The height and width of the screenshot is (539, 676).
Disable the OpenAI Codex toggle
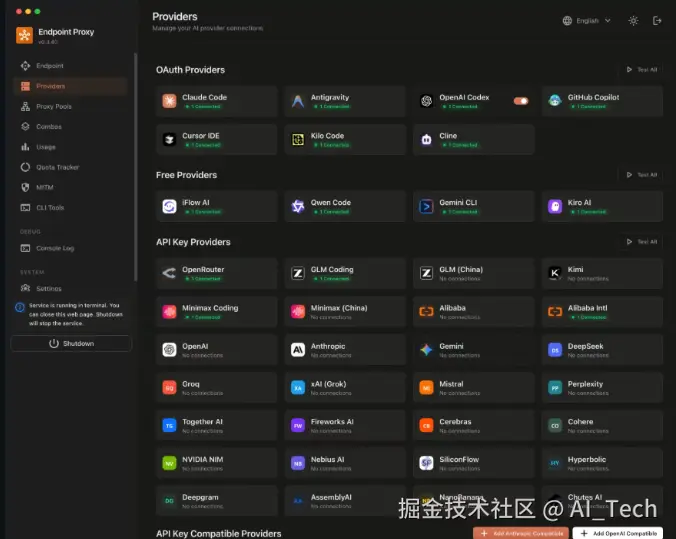tap(520, 101)
